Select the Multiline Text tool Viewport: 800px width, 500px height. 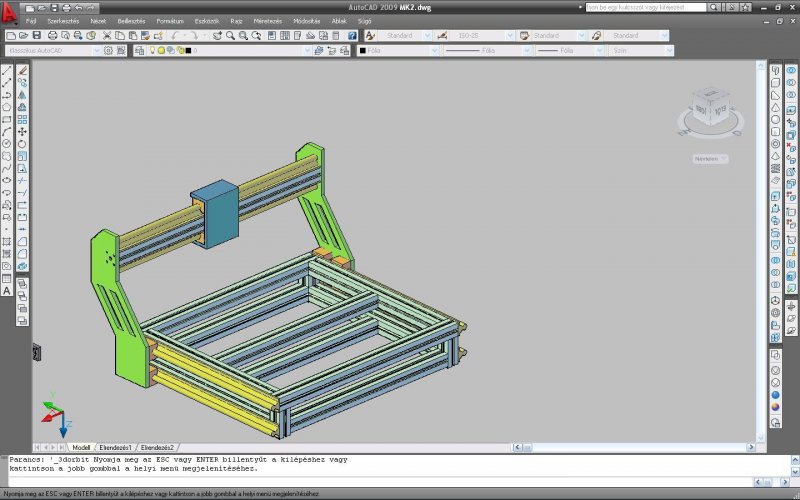pos(7,291)
